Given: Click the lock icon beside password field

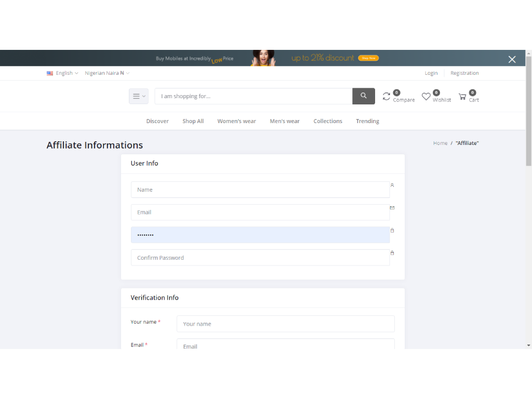Looking at the screenshot, I should tap(392, 230).
